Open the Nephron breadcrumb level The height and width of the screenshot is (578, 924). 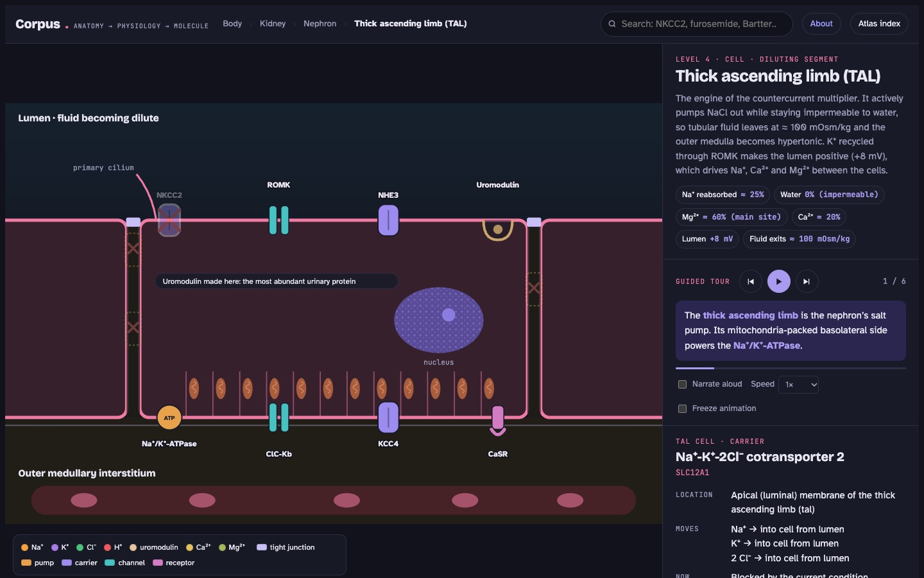tap(320, 24)
